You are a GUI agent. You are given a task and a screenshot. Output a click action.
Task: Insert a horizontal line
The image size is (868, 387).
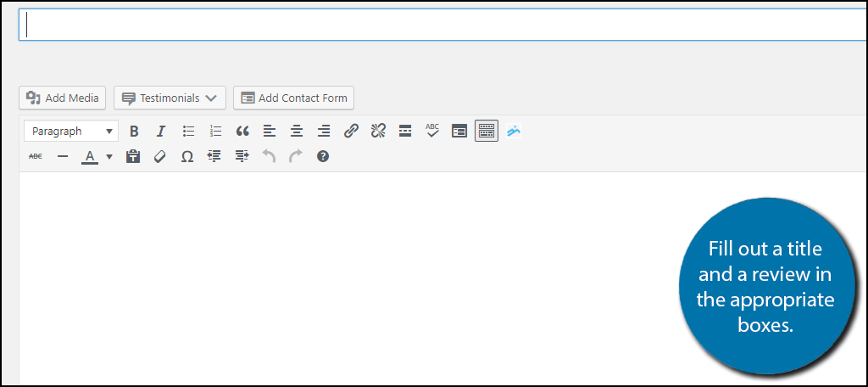pos(63,157)
